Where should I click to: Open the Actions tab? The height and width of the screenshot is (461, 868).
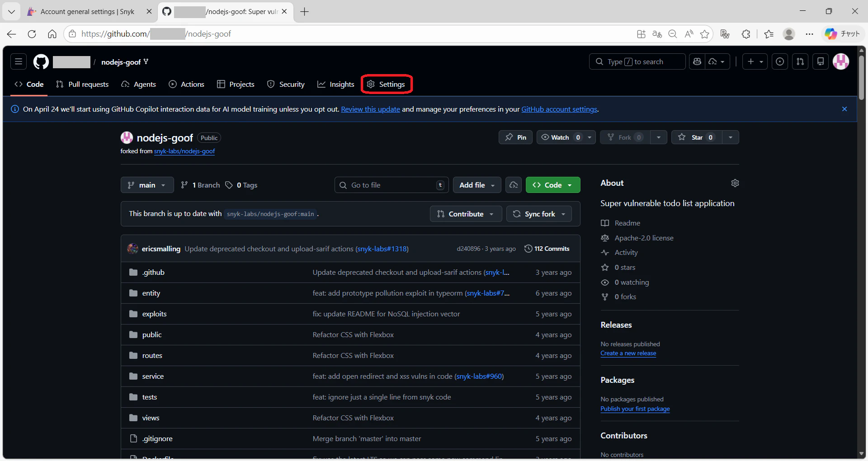pyautogui.click(x=186, y=84)
